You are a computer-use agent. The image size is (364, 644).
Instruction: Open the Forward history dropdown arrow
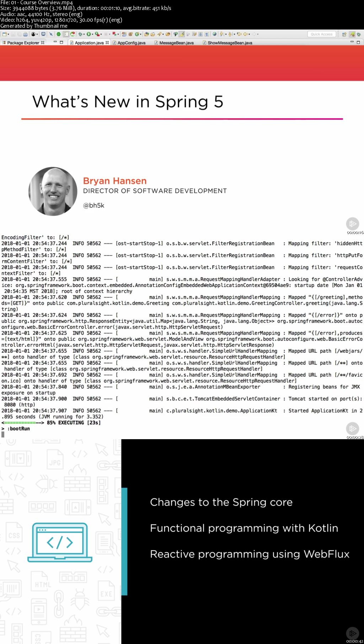[257, 34]
